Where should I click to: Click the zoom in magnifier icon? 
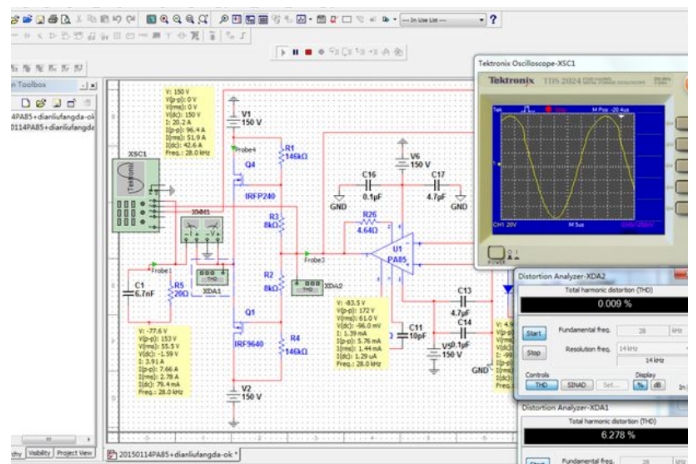pyautogui.click(x=165, y=19)
